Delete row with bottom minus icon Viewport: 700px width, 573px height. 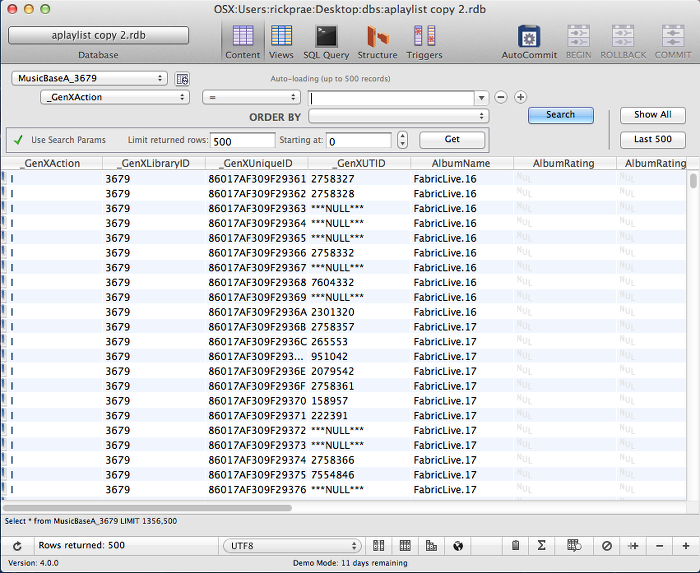click(x=660, y=545)
